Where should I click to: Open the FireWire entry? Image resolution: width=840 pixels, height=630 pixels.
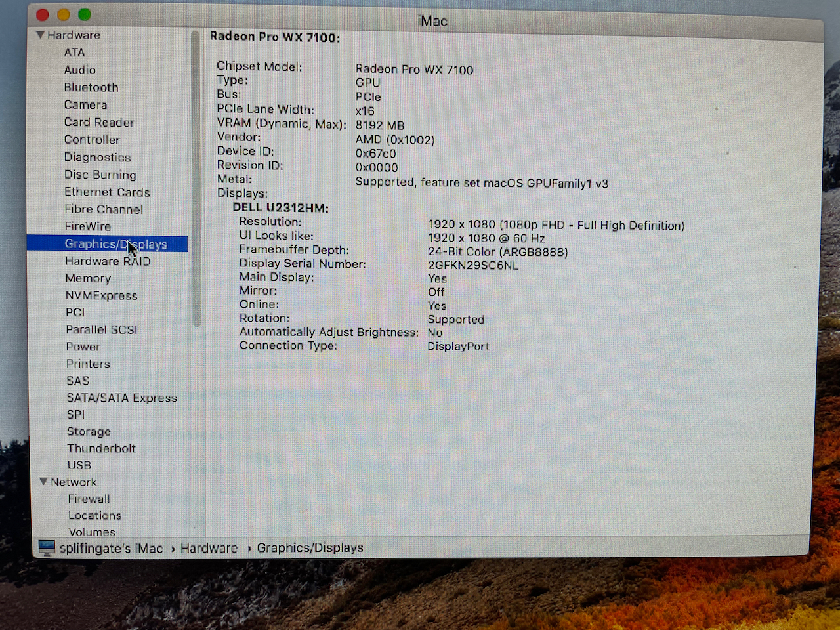(x=88, y=226)
